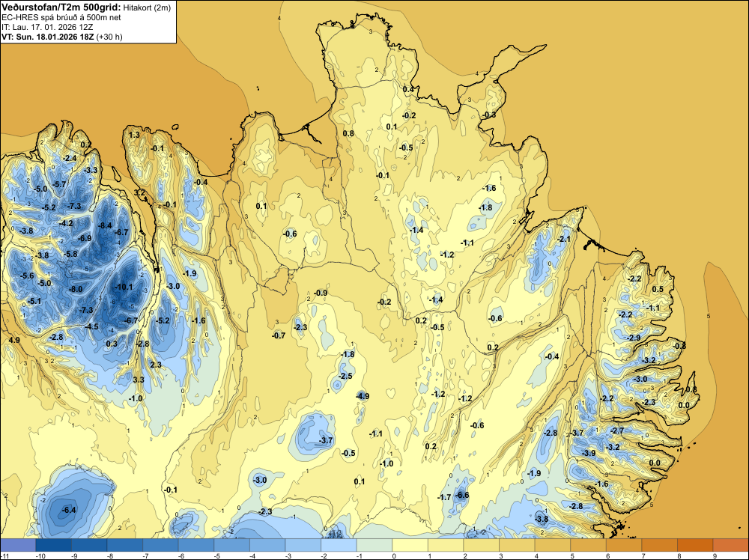
Task: Click the temperature value -6.6
Action: (x=462, y=495)
